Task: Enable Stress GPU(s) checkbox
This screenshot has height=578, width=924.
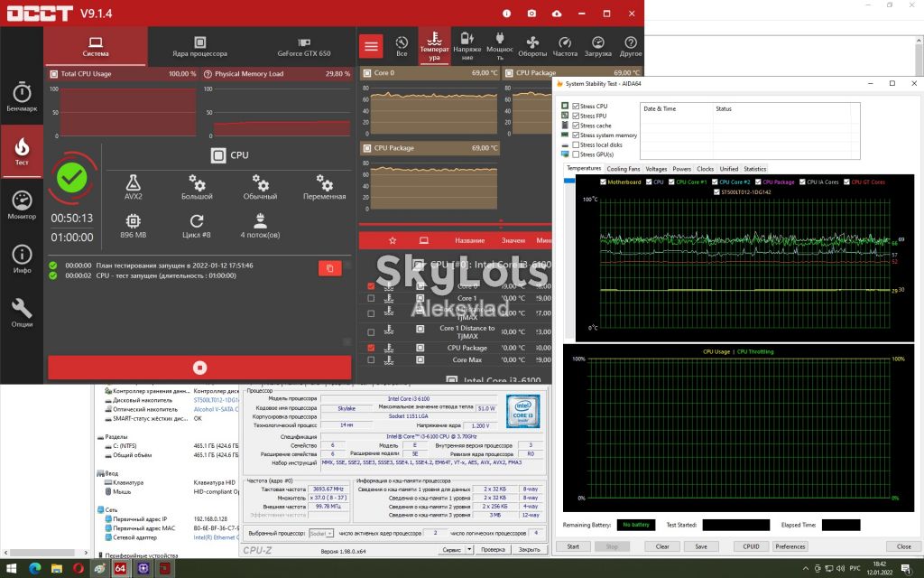Action: (576, 154)
